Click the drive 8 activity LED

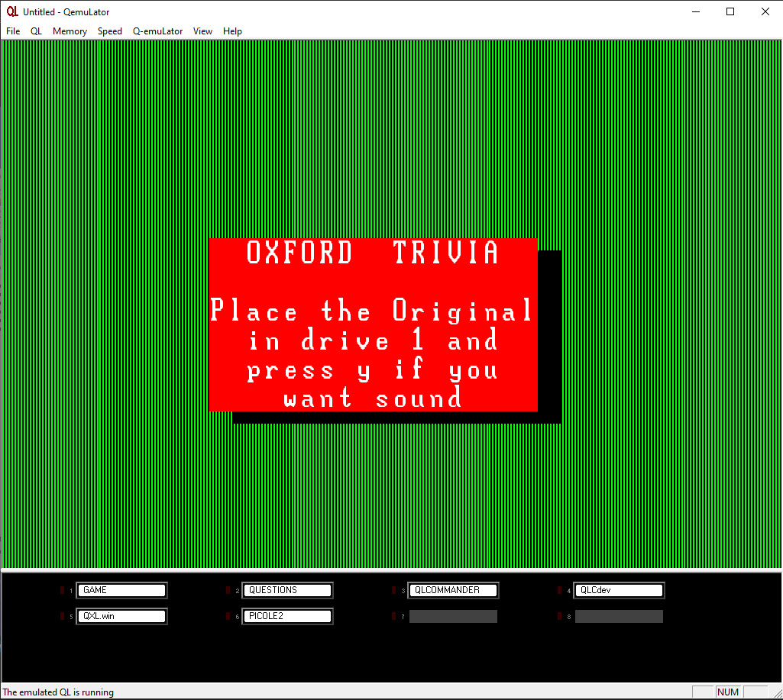point(560,616)
